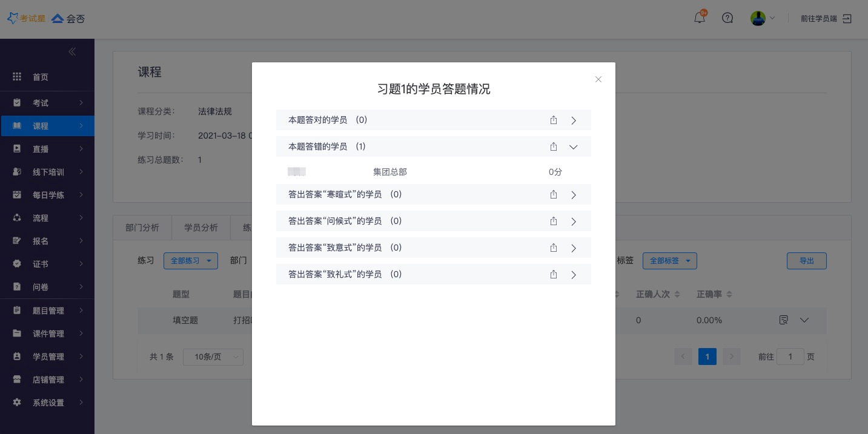Click the 每日学练 sidebar icon
868x434 pixels.
pyautogui.click(x=17, y=195)
